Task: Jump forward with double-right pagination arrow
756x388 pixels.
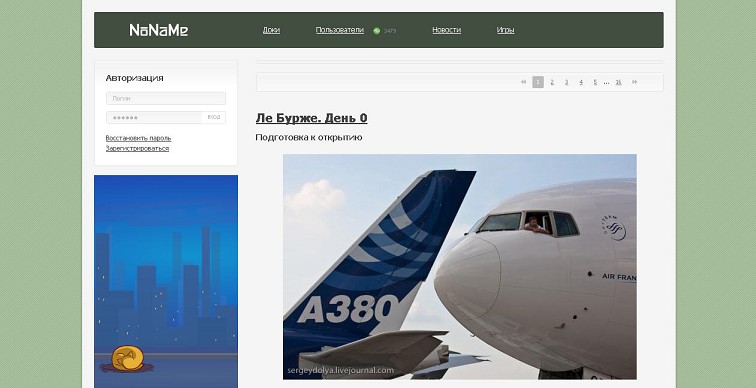Action: pos(634,82)
